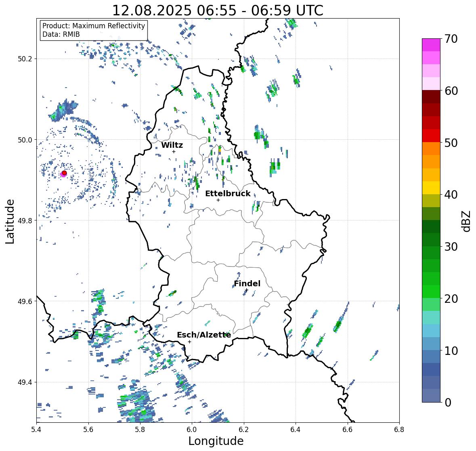Click the Longitude axis label
This screenshot has height=451, width=476.
click(216, 441)
